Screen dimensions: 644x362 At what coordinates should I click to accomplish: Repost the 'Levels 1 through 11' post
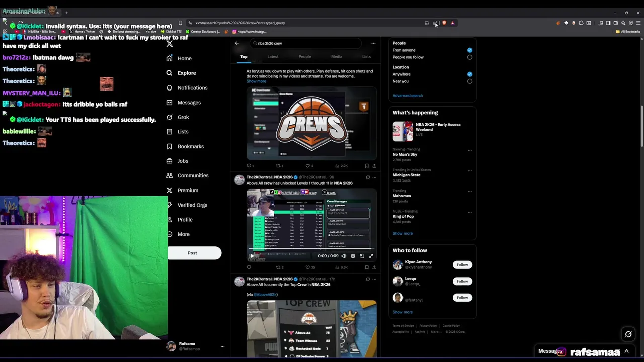pos(278,267)
